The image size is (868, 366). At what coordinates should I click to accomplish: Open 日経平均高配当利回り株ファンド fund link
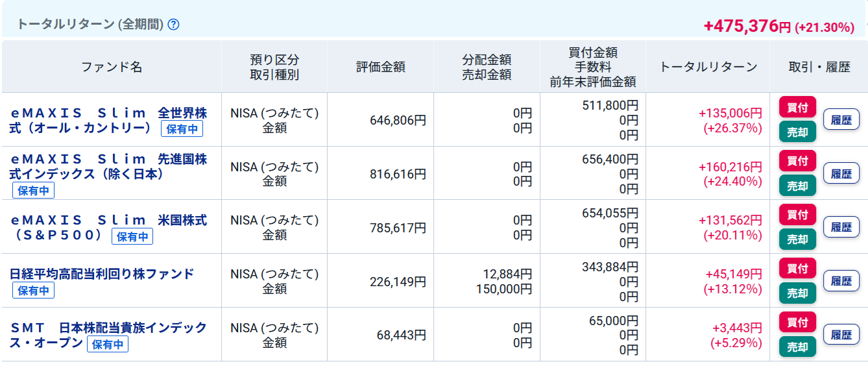coord(102,274)
